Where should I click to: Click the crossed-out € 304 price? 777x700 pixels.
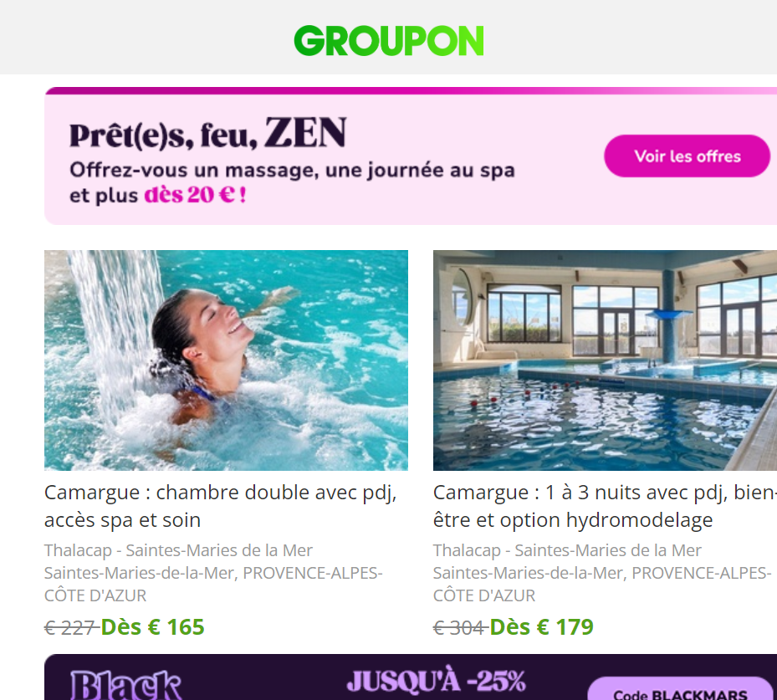(x=458, y=628)
